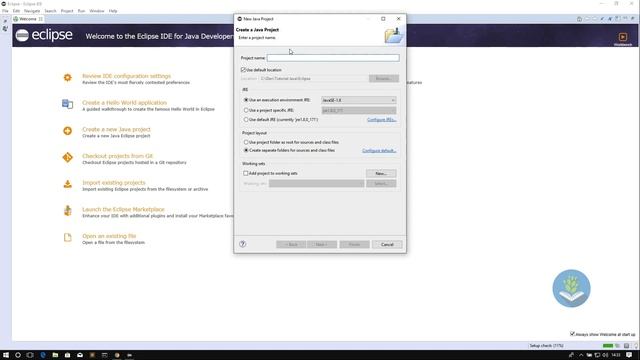
Task: Click the Eclipse Marketplace icon
Action: [67, 211]
